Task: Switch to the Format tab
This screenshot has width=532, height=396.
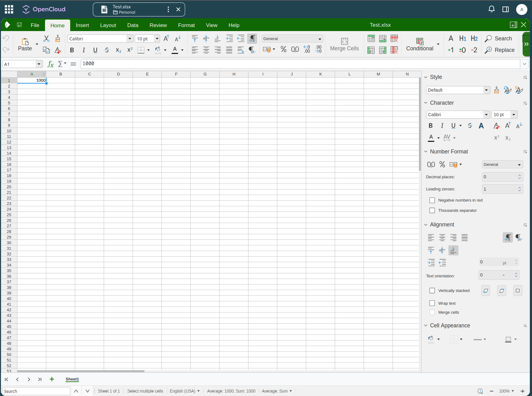Action: pyautogui.click(x=186, y=25)
